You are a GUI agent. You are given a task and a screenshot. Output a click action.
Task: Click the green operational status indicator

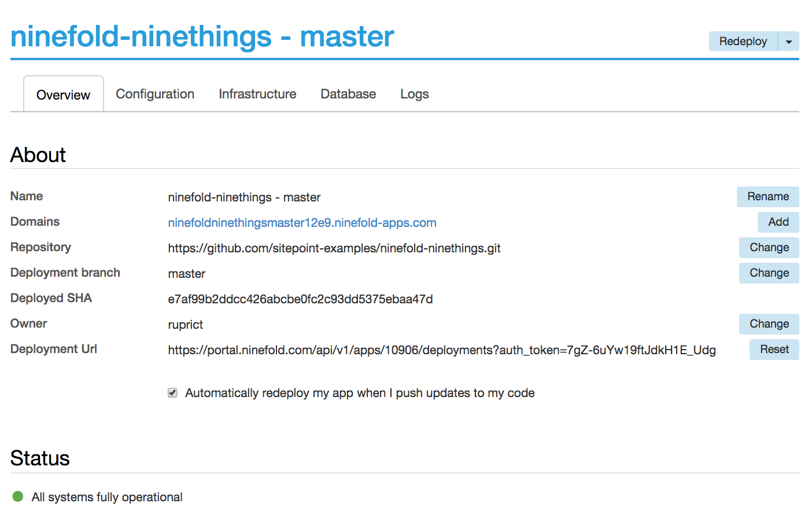click(18, 496)
